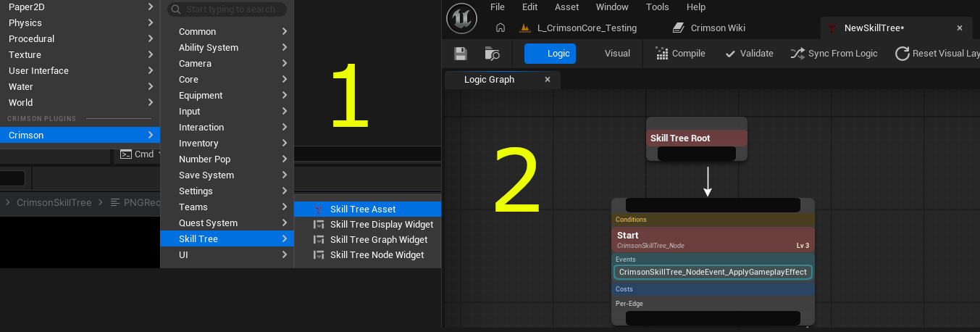The image size is (980, 332).
Task: Click the Skill Tree Node Widget icon
Action: (318, 255)
